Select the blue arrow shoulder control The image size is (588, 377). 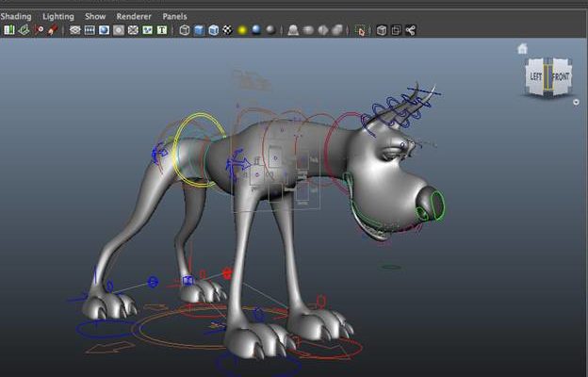238,164
